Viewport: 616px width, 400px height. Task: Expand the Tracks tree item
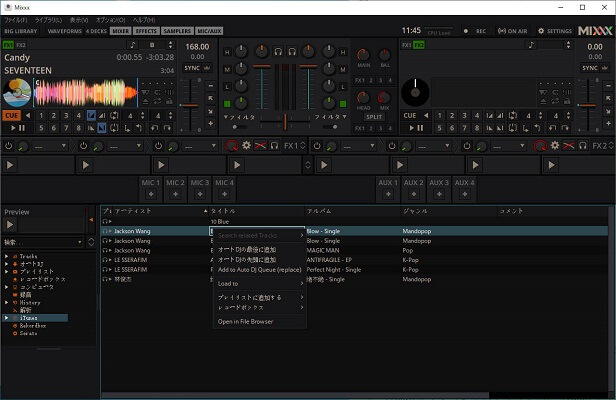click(6, 256)
